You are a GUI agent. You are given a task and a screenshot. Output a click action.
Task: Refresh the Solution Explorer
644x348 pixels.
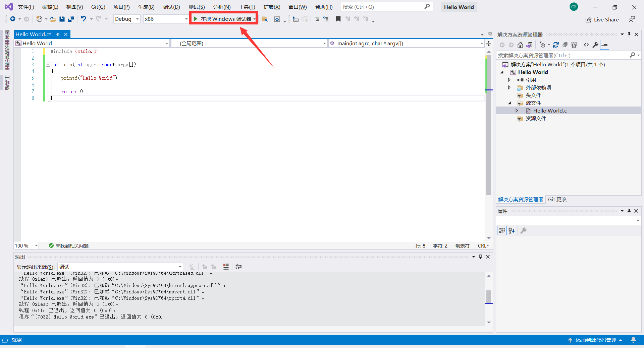556,45
